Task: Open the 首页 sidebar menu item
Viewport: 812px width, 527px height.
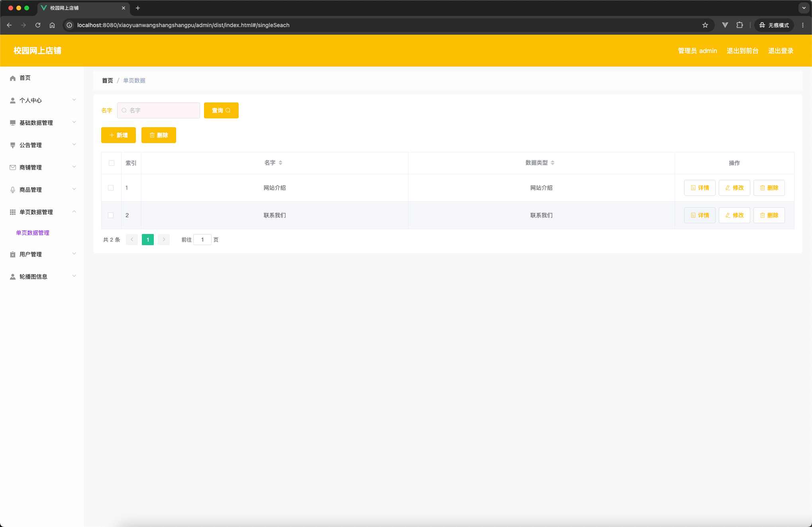Action: coord(42,78)
